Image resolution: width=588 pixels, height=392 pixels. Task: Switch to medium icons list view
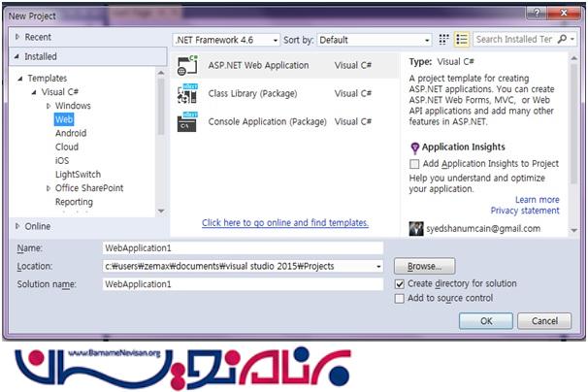coord(462,40)
